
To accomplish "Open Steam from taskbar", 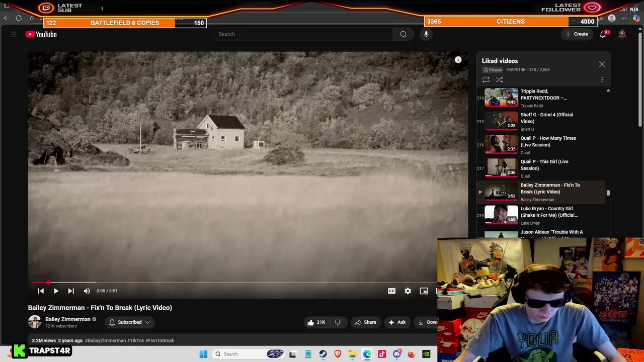I will click(x=323, y=354).
